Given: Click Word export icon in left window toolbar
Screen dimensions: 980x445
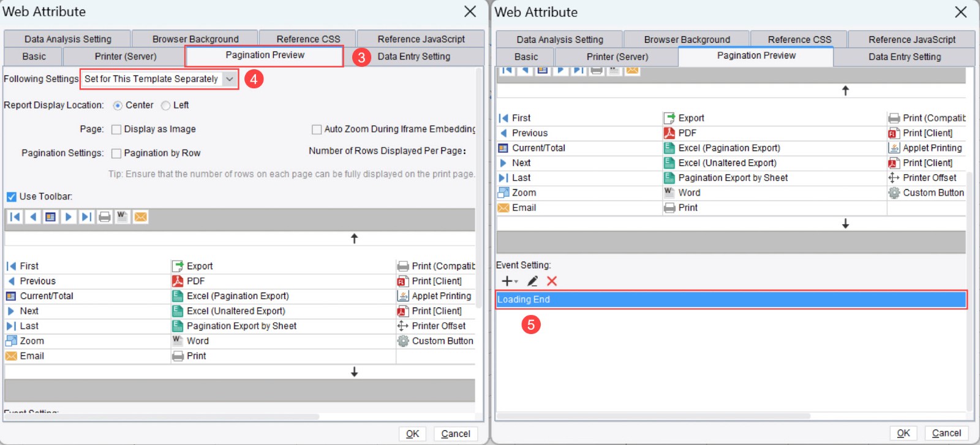Looking at the screenshot, I should pos(123,217).
